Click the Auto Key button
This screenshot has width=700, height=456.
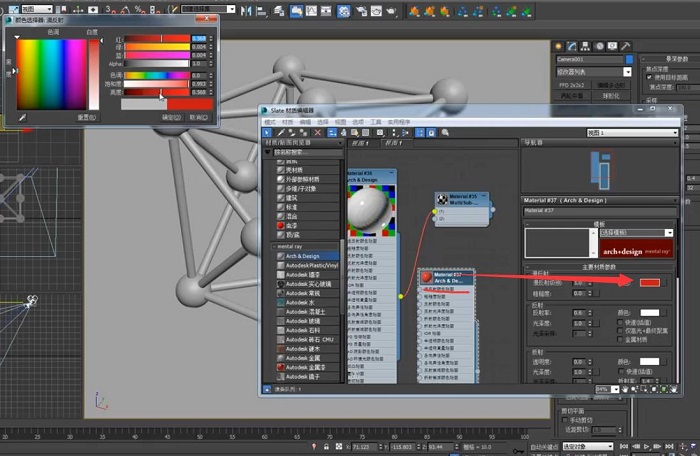coord(544,447)
